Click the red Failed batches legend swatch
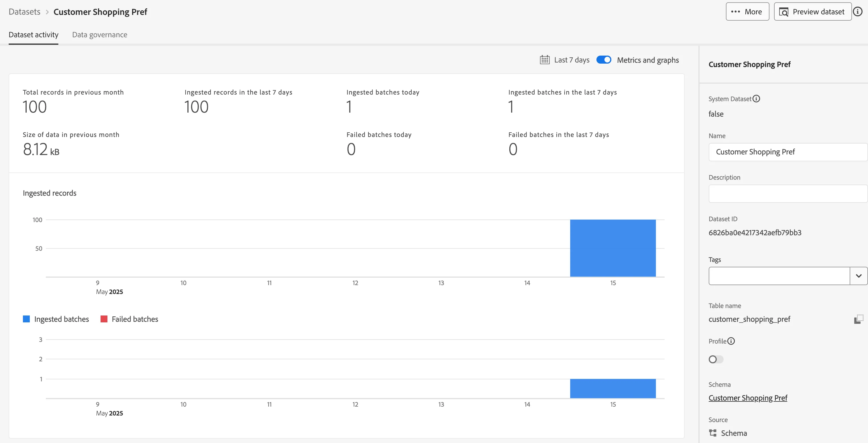Screen dimensions: 868x443 [104, 319]
